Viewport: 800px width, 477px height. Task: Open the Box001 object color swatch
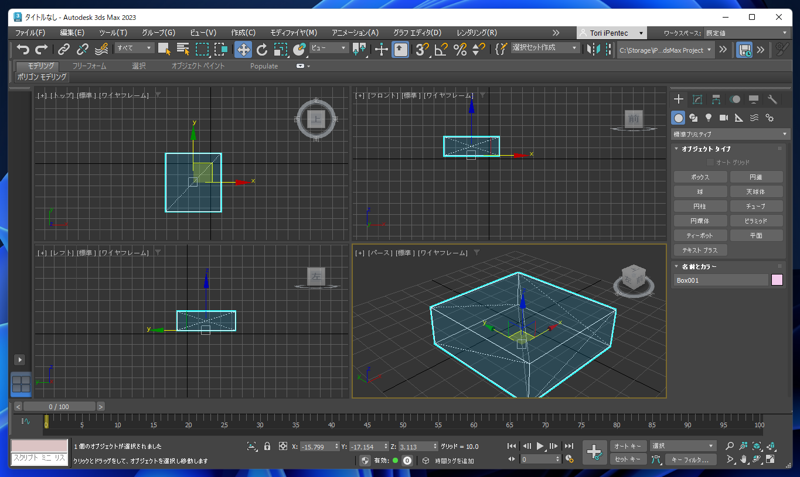(x=777, y=280)
